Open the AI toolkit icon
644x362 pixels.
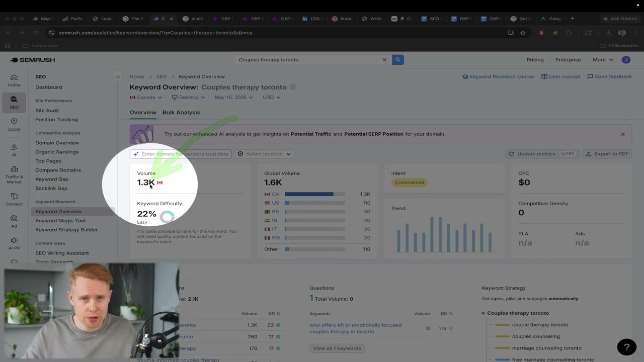pos(14,150)
